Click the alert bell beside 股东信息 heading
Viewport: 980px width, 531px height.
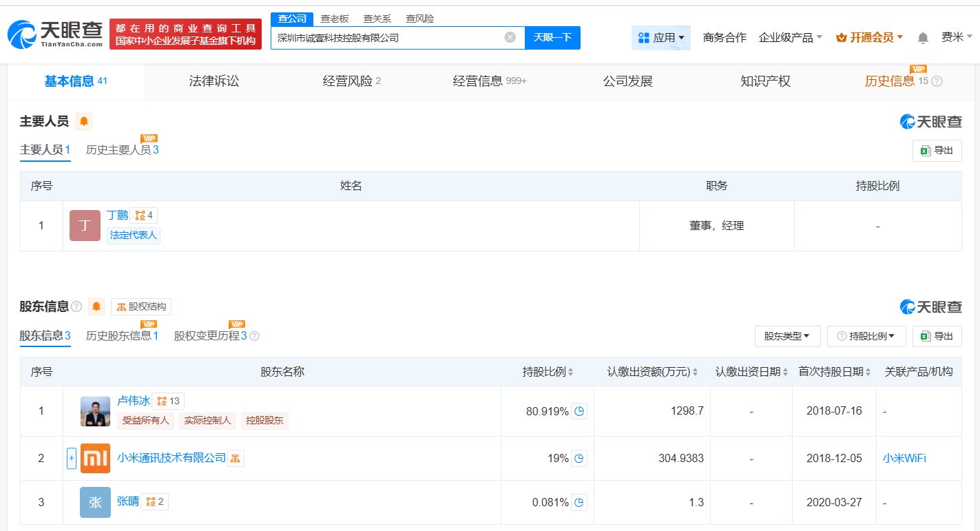point(96,306)
